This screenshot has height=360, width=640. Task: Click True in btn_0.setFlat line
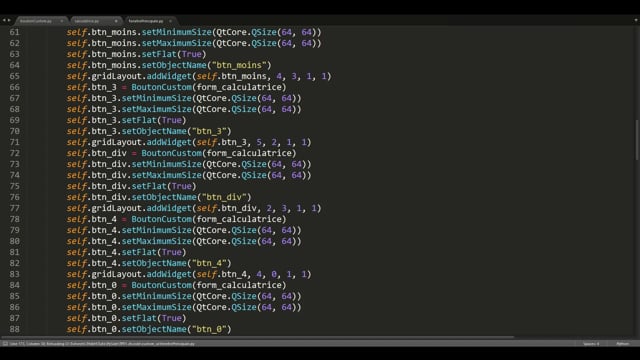(171, 318)
